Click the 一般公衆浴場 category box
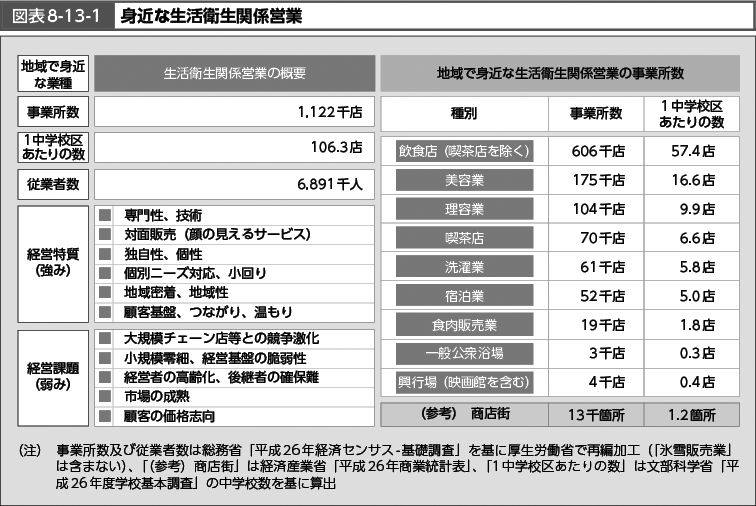Screen dimensions: 756x506 pyautogui.click(x=463, y=354)
